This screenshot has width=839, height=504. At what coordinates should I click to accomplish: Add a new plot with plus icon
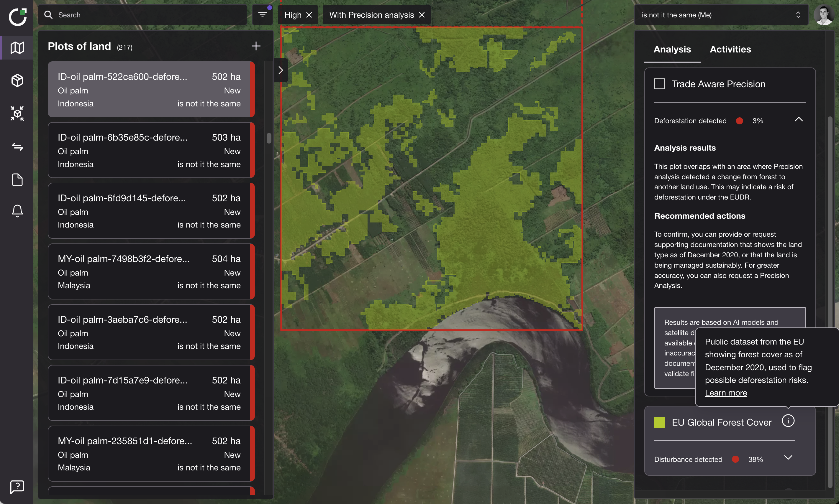coord(256,46)
